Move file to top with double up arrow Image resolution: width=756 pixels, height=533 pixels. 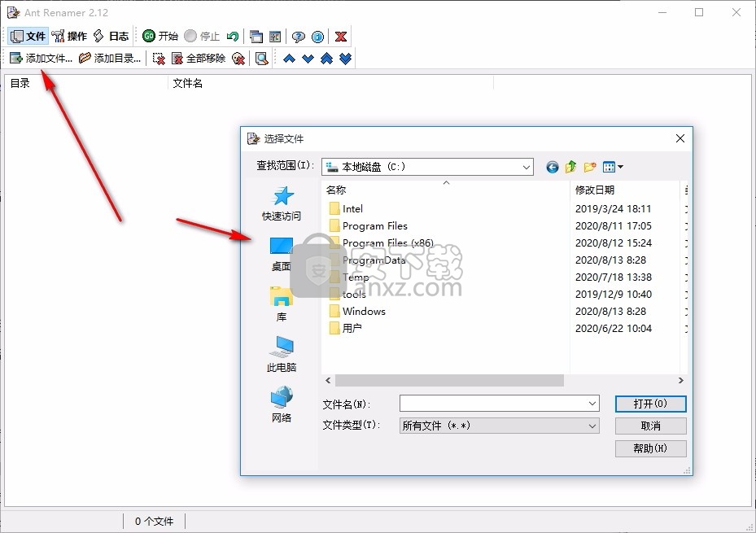point(326,59)
